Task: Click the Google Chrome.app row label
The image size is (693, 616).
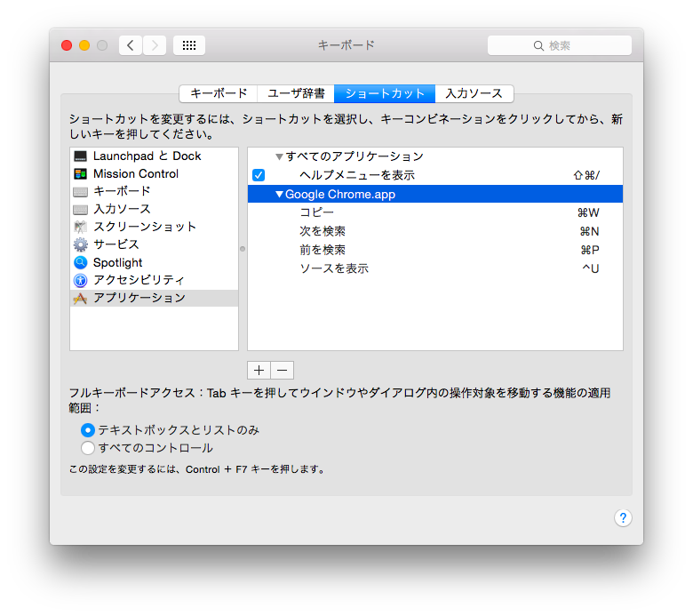Action: 340,195
